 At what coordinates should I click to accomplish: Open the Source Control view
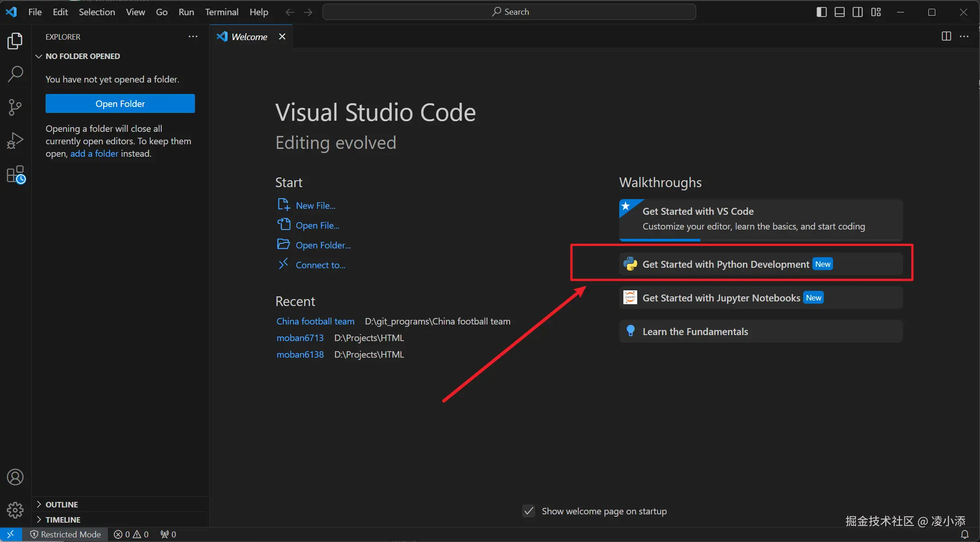coord(15,107)
